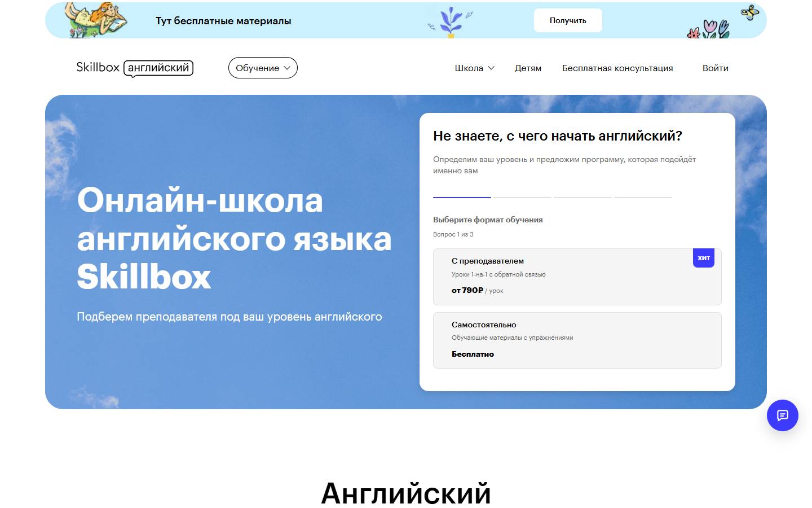Click the last quiz progress step
Viewport: 812px width, 508px height.
point(643,197)
